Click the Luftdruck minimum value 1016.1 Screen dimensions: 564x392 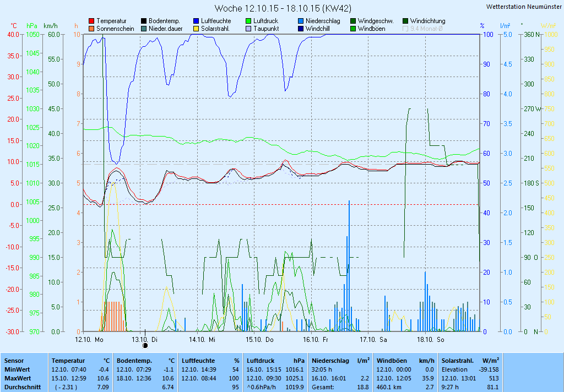pos(295,369)
